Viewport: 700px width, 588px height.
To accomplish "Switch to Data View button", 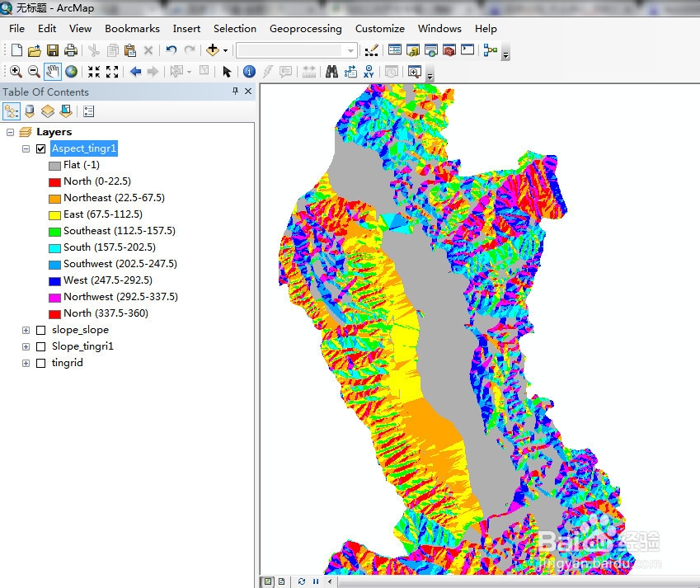I will click(268, 581).
